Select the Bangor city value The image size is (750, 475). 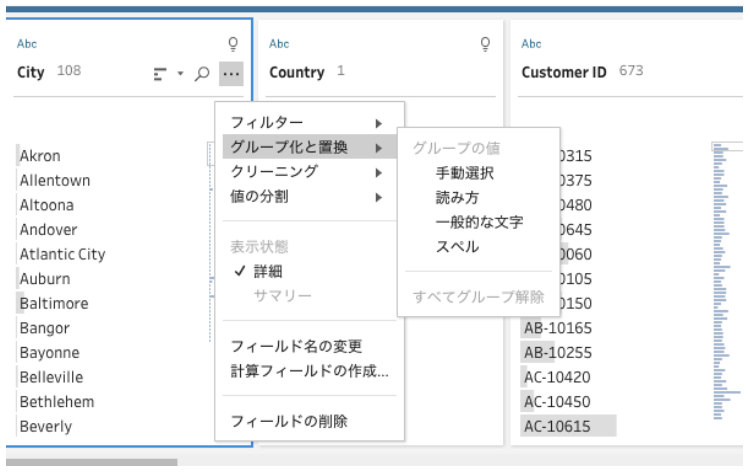44,328
